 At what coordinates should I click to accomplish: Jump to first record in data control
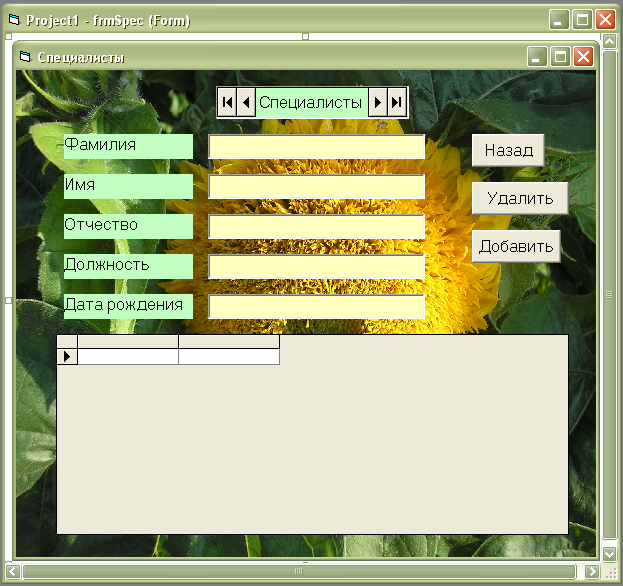(227, 103)
